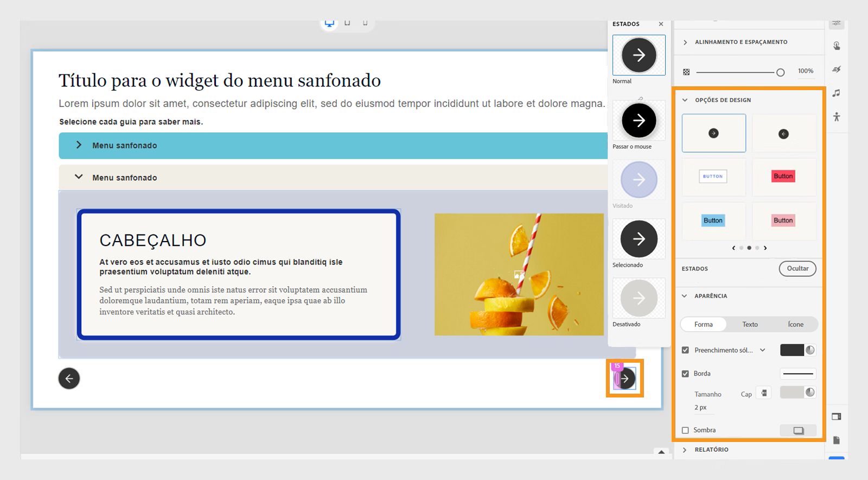The width and height of the screenshot is (868, 480).
Task: Choose blue Button design option
Action: pyautogui.click(x=714, y=220)
